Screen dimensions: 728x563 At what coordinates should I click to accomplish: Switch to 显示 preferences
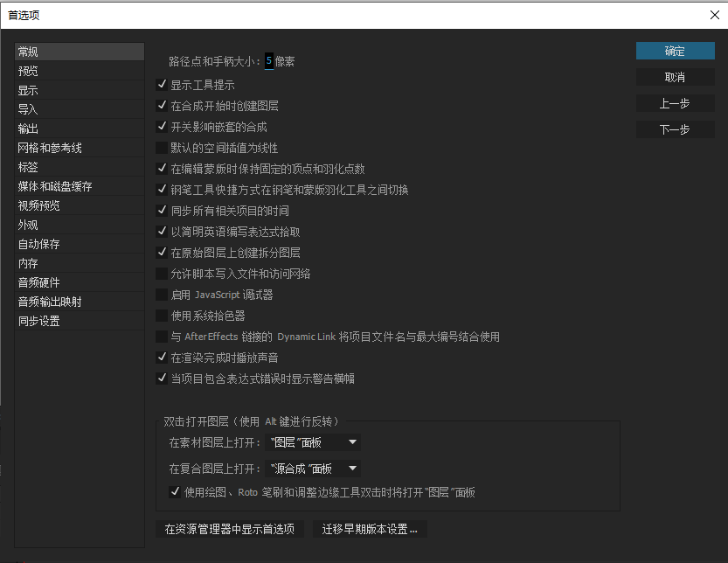pos(80,90)
